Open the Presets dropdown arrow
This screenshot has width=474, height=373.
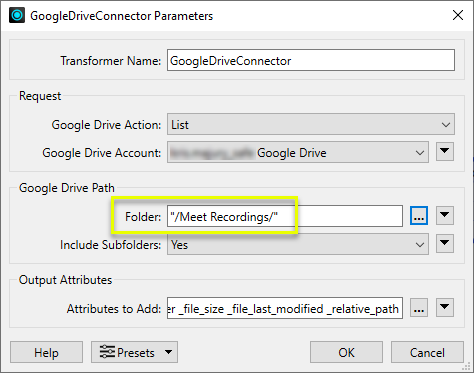(x=169, y=352)
